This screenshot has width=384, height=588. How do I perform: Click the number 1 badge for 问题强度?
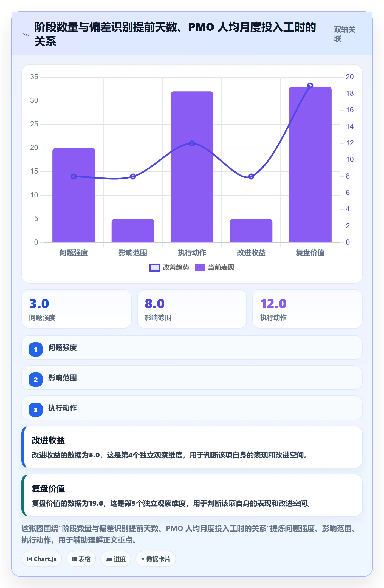[x=36, y=349]
